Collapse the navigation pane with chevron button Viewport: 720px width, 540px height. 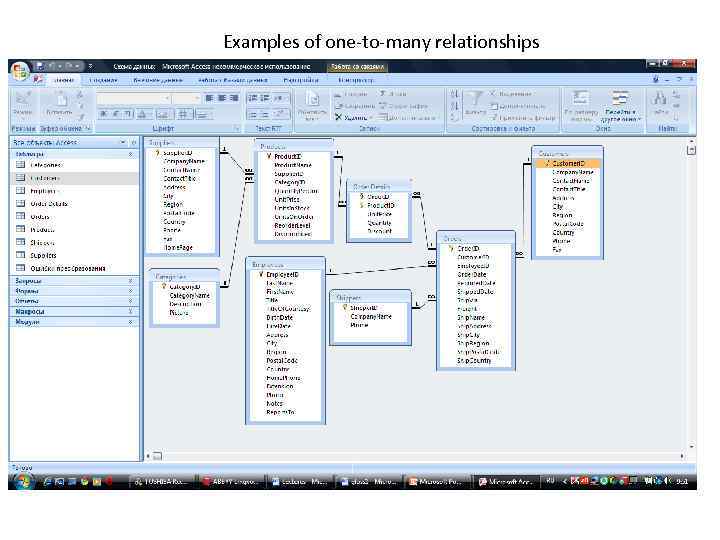click(x=134, y=142)
